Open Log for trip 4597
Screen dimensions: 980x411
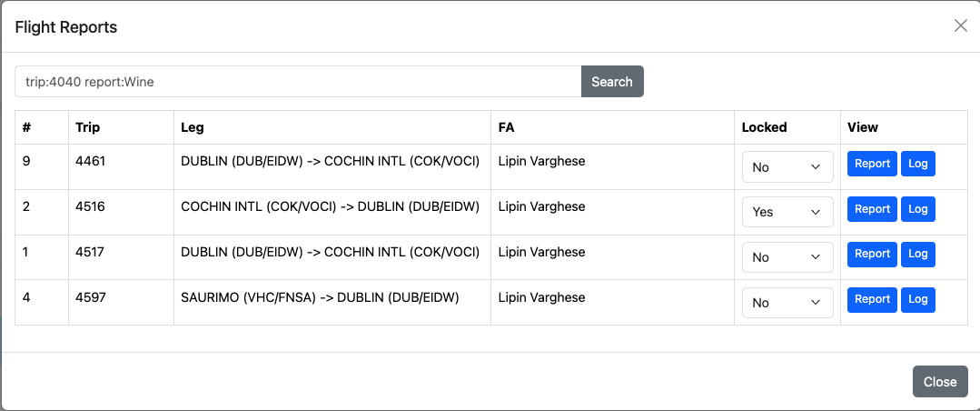click(918, 299)
